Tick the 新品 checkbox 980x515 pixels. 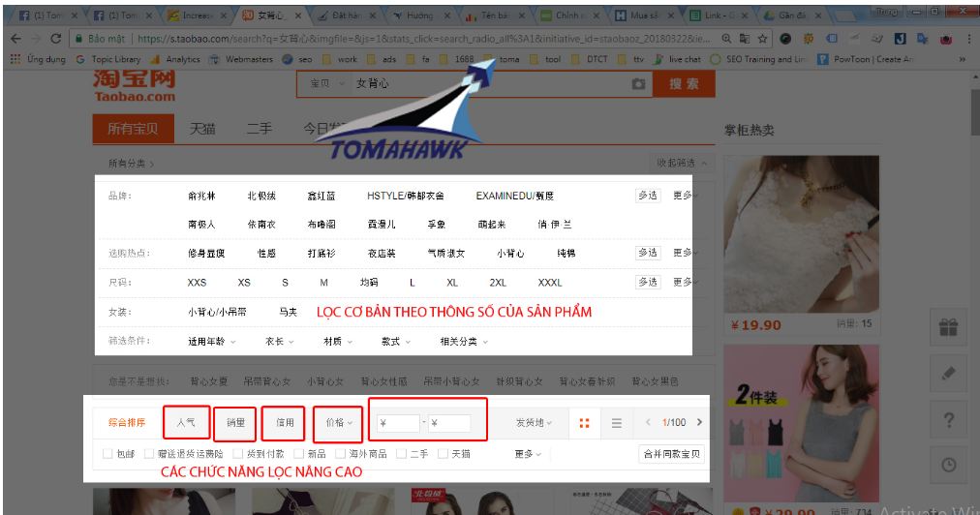(x=299, y=454)
